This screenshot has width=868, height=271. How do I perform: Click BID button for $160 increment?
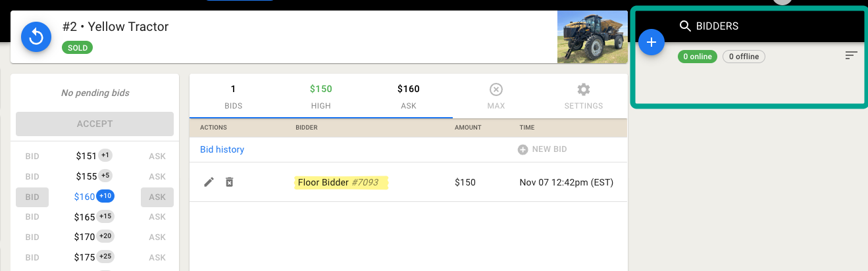pyautogui.click(x=32, y=197)
